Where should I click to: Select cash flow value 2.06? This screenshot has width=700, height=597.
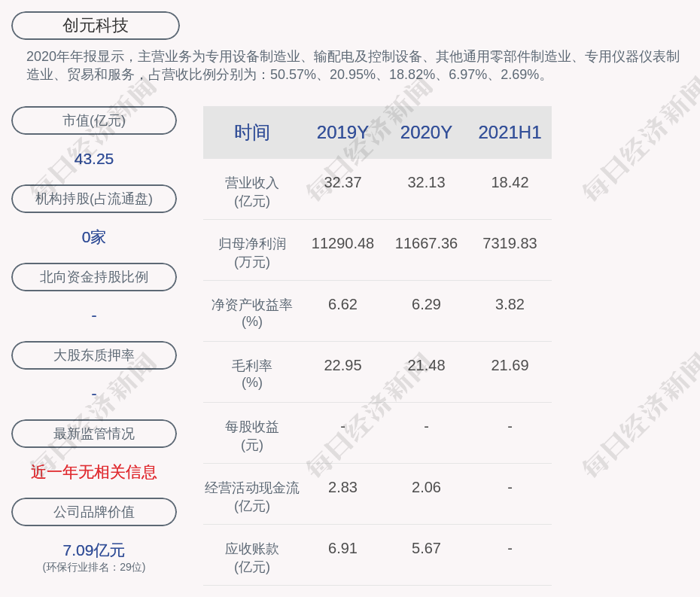[x=426, y=488]
